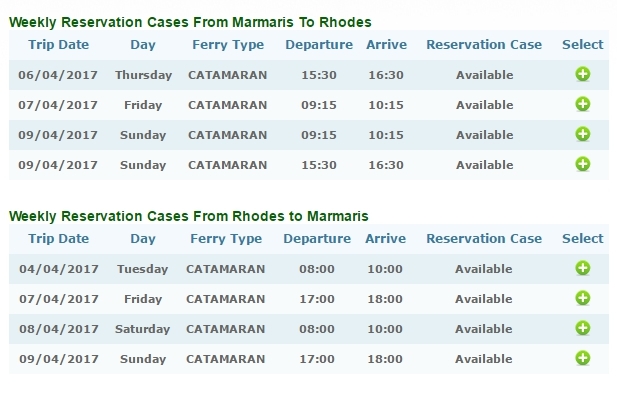This screenshot has height=394, width=617.
Task: Select the 06/04/2017 Thursday 15:30 Marmaris ferry
Action: click(x=583, y=74)
